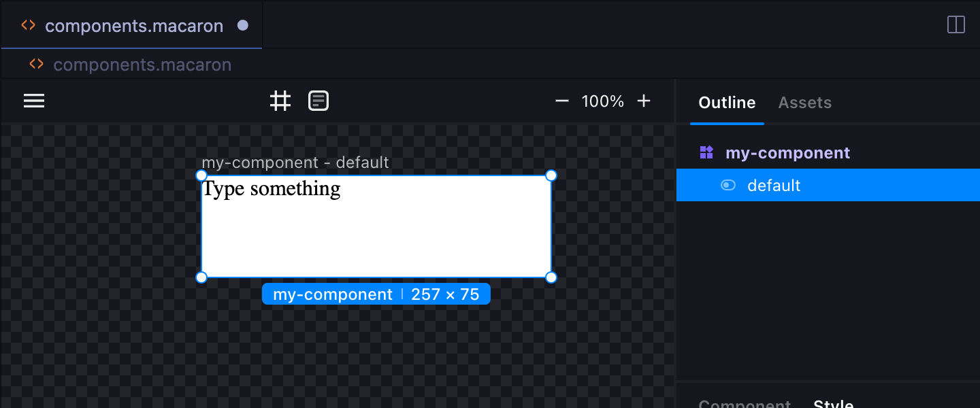
Task: Click the 100% zoom level value
Action: click(602, 101)
